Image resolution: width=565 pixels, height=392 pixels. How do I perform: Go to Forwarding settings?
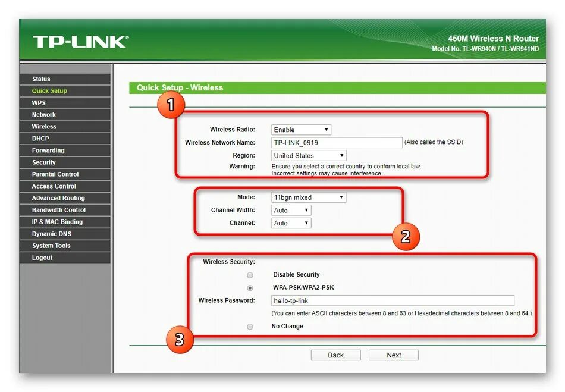[x=65, y=150]
